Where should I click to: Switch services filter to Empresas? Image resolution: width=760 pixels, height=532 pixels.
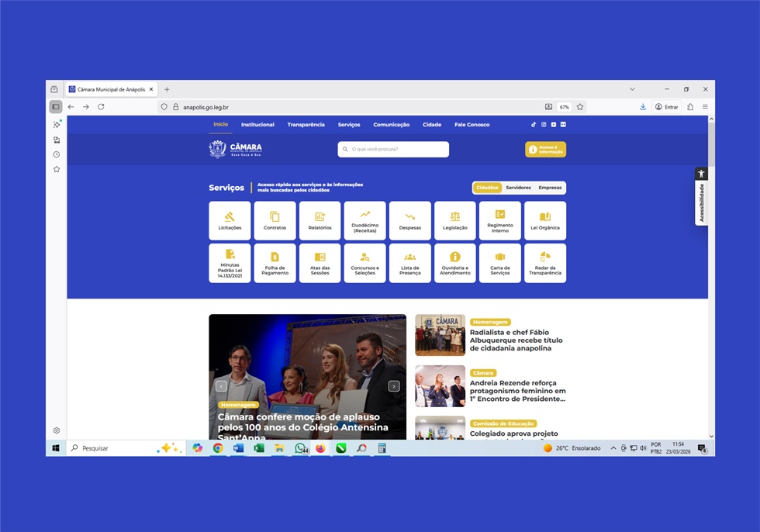(x=550, y=188)
